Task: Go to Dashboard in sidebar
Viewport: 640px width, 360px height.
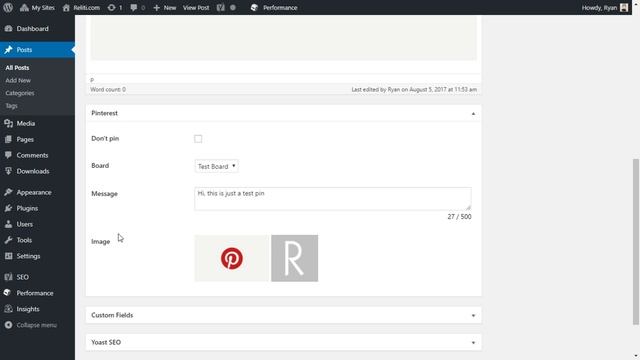Action: 37,29
